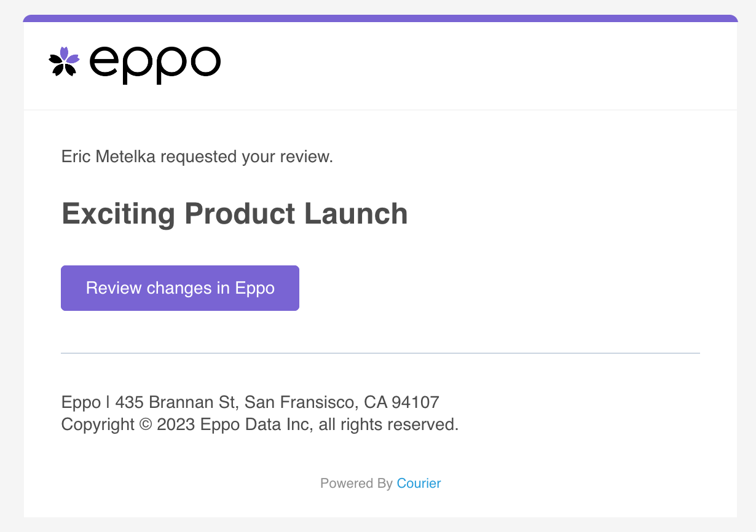
Task: Click the word 'Eppo' starting the address line
Action: [x=81, y=402]
